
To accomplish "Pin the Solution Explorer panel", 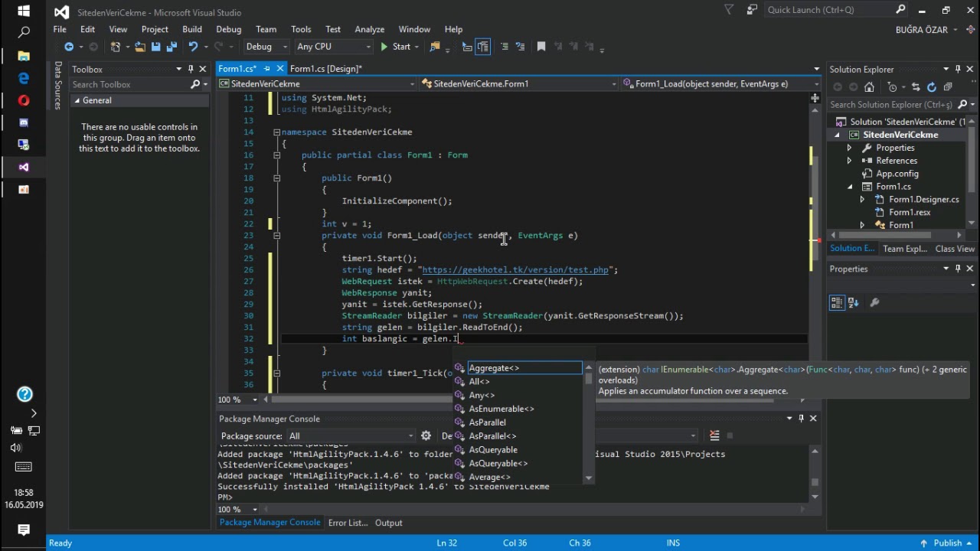I will (x=958, y=69).
